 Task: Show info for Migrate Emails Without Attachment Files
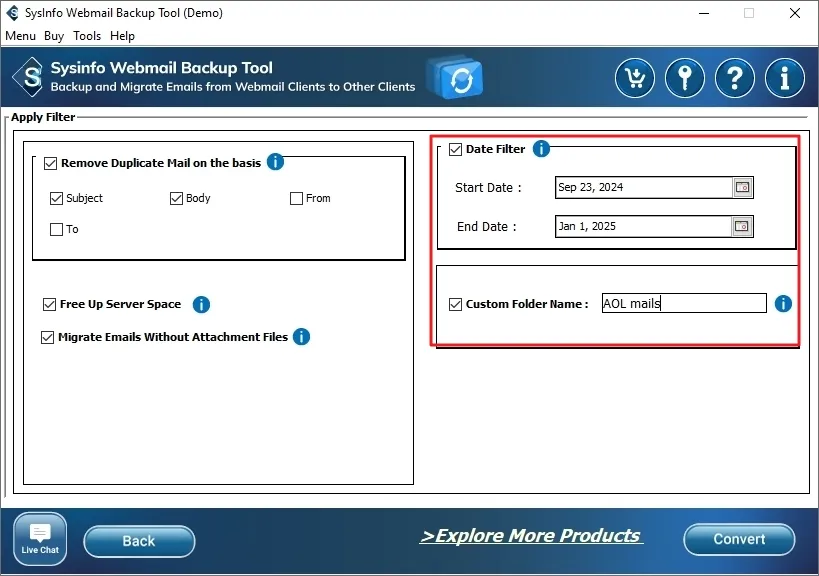pyautogui.click(x=301, y=337)
